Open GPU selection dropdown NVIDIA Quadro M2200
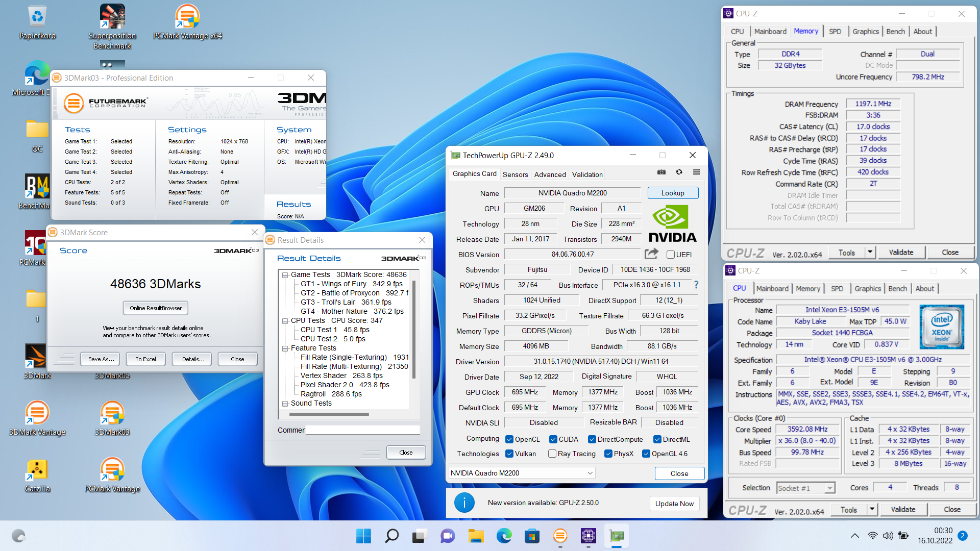Viewport: 980px width, 551px height. 522,473
